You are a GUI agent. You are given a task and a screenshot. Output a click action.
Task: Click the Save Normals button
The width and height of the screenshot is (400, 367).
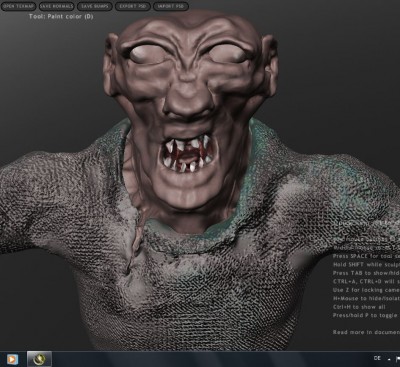point(56,6)
